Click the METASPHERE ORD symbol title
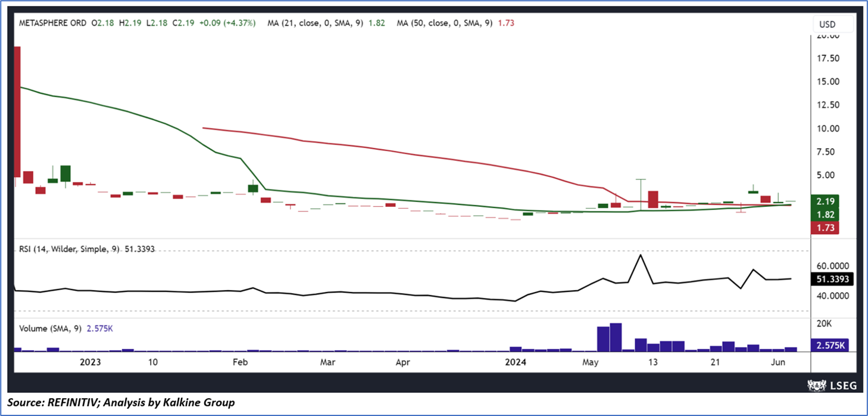Viewport: 868px width, 416px height. [x=52, y=23]
